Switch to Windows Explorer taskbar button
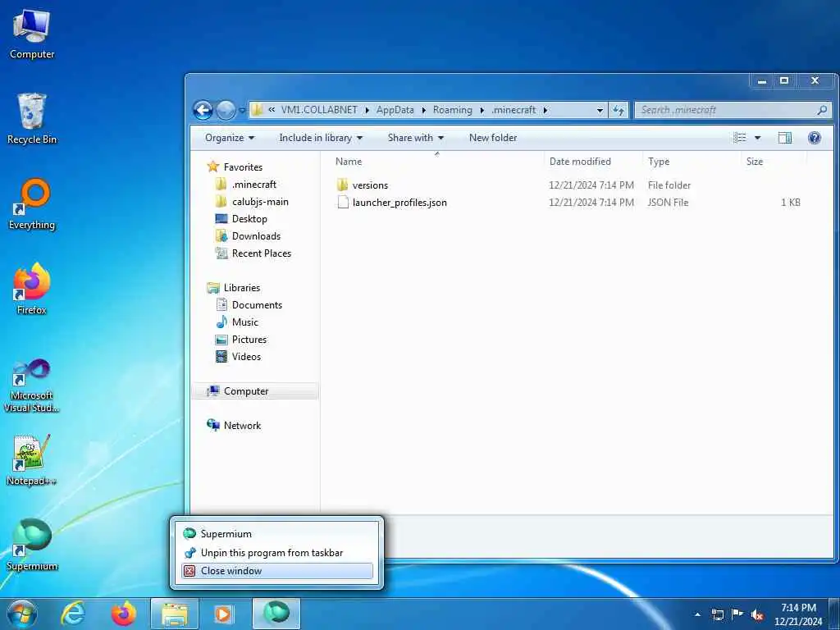The image size is (840, 630). [x=175, y=614]
